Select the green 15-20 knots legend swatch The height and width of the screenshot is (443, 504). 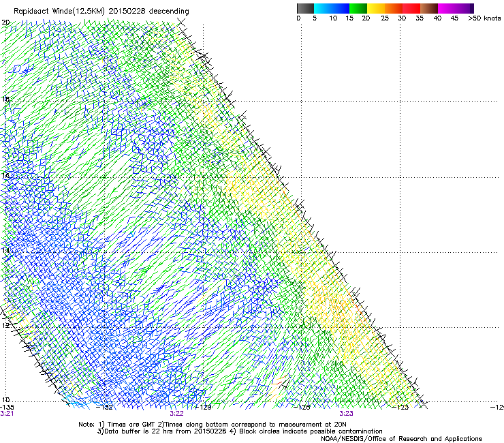[x=358, y=8]
